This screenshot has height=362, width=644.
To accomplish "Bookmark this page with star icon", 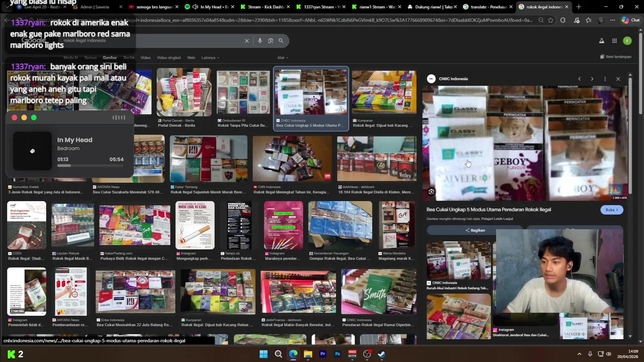I will click(x=550, y=20).
